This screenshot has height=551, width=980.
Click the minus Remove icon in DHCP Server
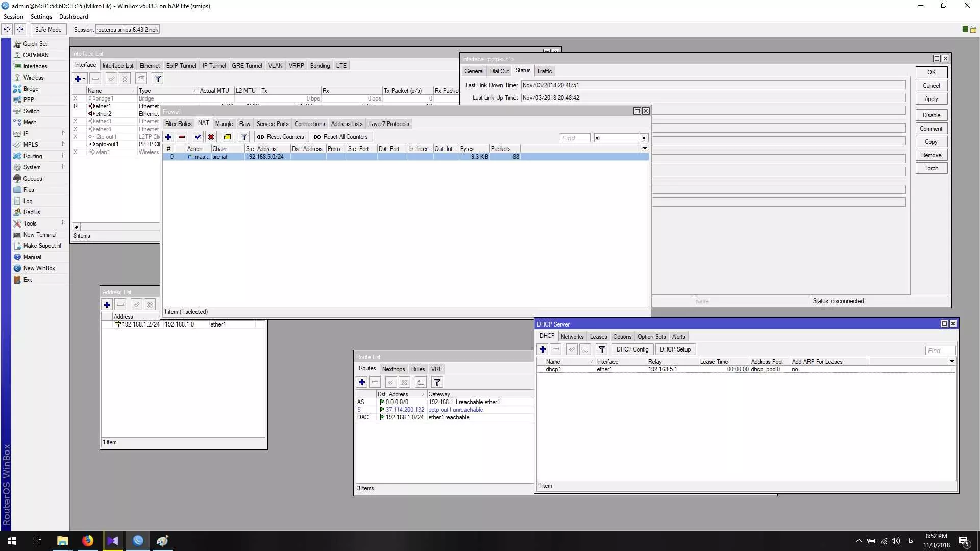tap(556, 349)
